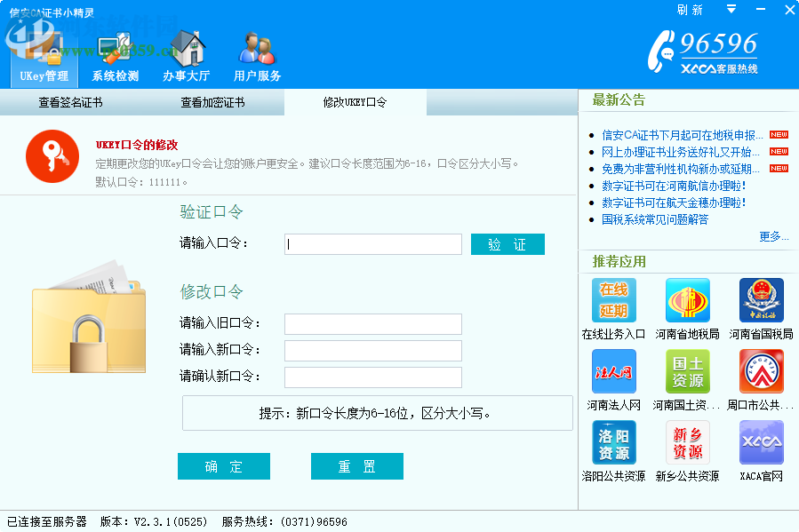Open announcement 网上办理证书业务送好礼又开始

681,152
